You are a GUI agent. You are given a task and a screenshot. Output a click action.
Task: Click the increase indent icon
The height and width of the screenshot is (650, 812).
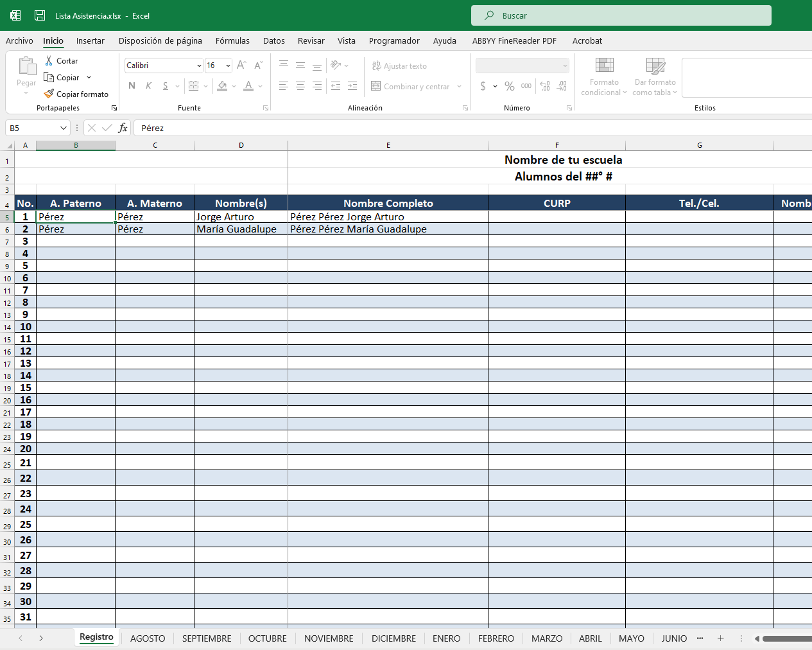[352, 86]
